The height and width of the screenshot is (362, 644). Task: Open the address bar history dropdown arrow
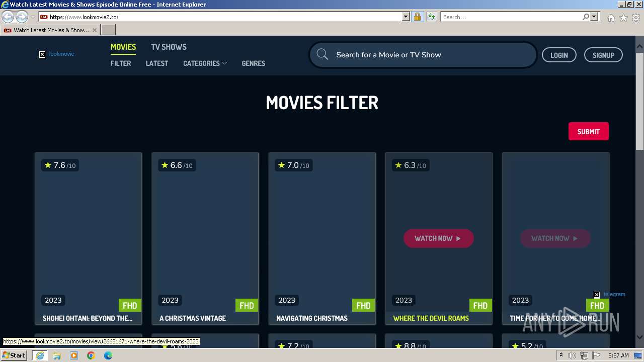coord(406,17)
